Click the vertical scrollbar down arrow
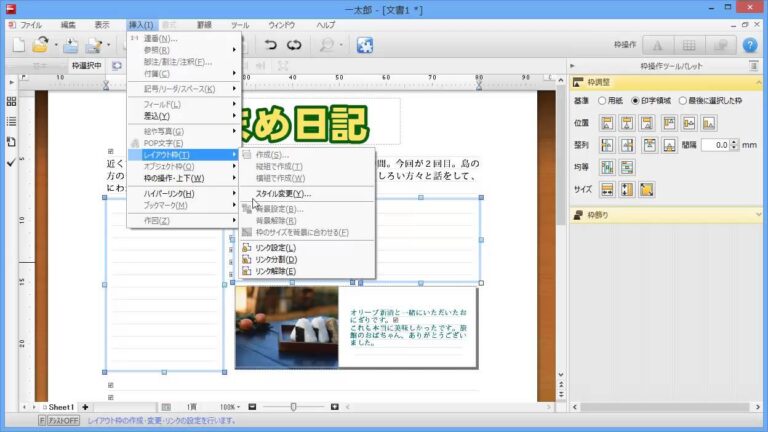 tap(561, 375)
